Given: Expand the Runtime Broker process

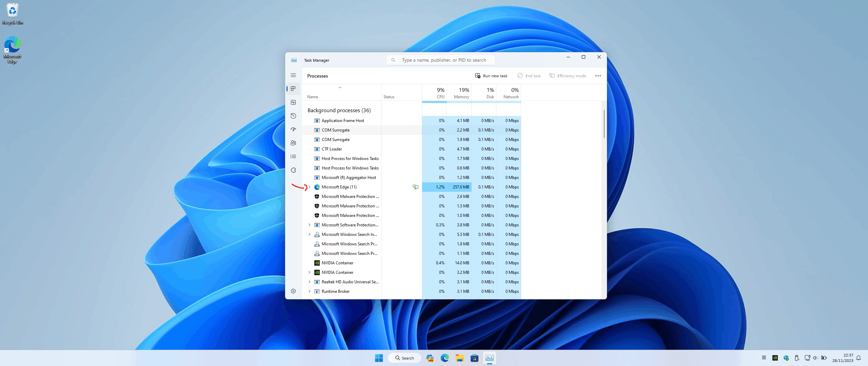Looking at the screenshot, I should tap(309, 291).
